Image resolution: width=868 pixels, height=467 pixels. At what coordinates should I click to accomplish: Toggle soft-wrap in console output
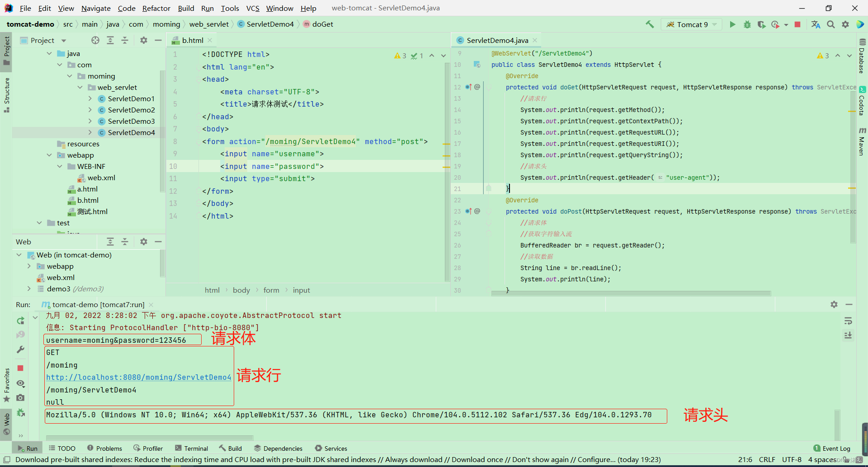click(849, 321)
